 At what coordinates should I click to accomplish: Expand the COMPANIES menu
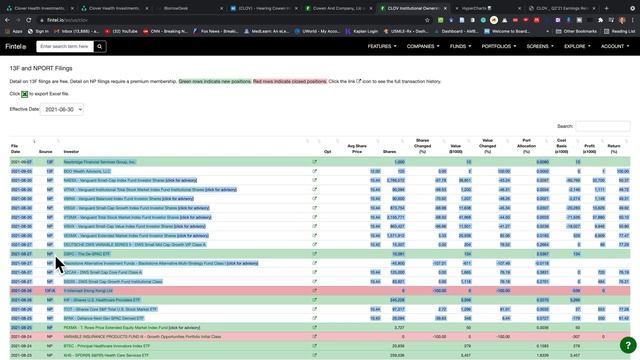tap(423, 47)
